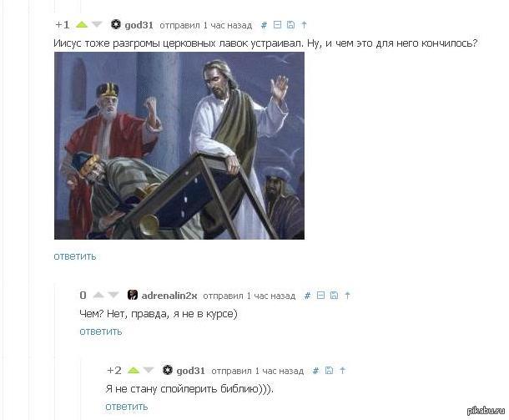Jump to parent from first god31 comment
The height and width of the screenshot is (420, 509).
pyautogui.click(x=304, y=25)
